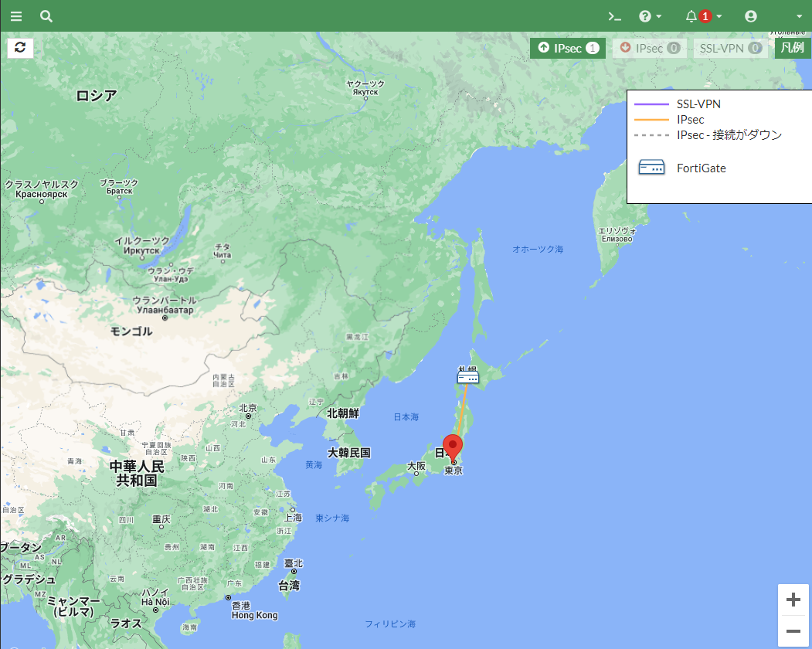Toggle the 凡例 legend button

793,48
